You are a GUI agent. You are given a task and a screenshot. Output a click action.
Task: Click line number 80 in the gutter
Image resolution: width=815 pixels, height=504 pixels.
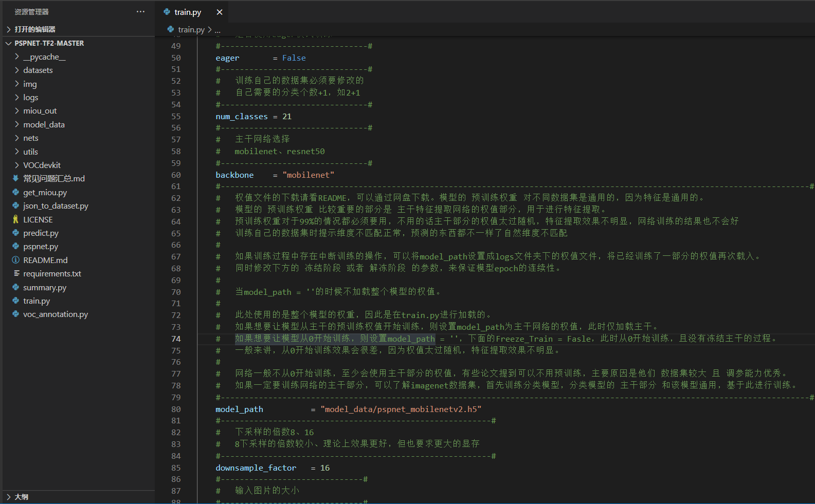176,409
